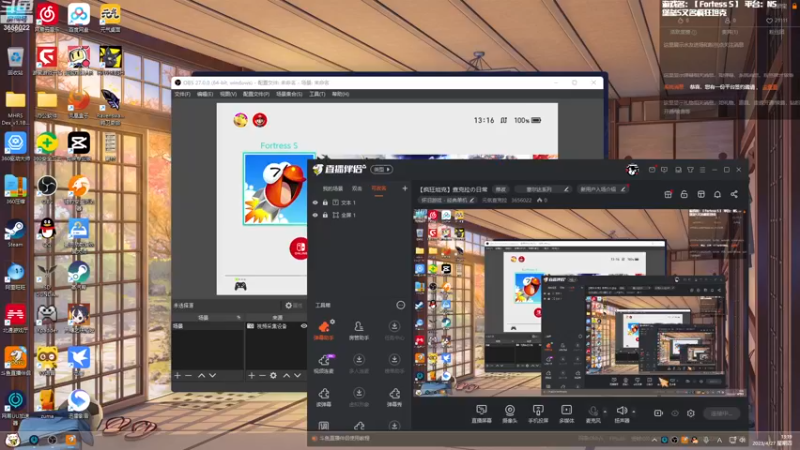Screen dimensions: 800x450
Task: Unlock the 全屏 1 source
Action: tap(325, 215)
